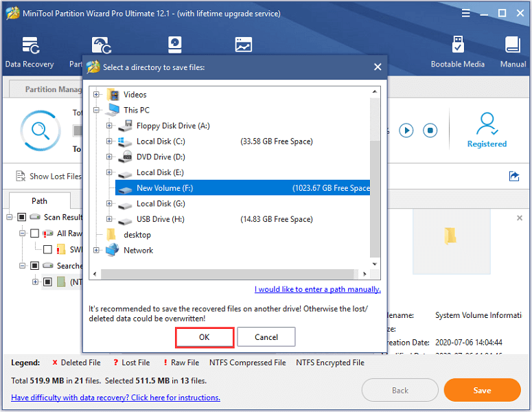The height and width of the screenshot is (412, 532).
Task: Click the scanning magnifier progress icon
Action: pos(41,130)
